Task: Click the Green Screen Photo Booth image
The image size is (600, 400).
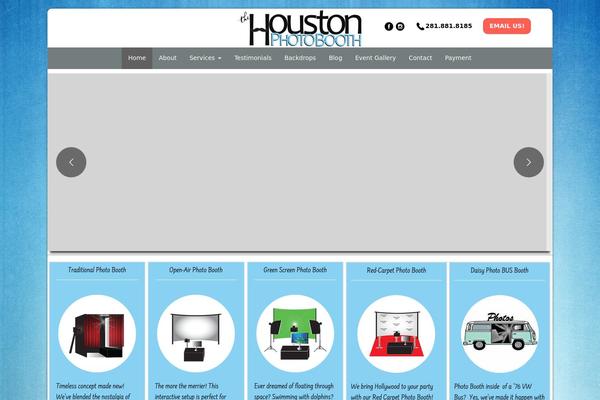Action: tap(295, 333)
